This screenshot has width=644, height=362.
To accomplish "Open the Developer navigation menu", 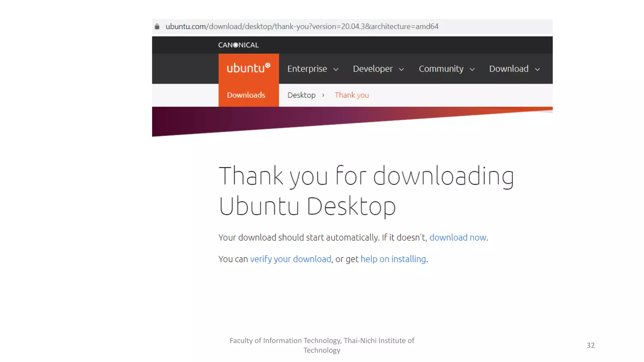I will [x=373, y=69].
